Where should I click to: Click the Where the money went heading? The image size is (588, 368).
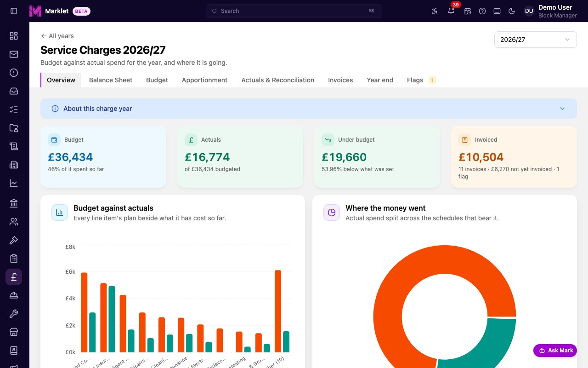coord(385,208)
